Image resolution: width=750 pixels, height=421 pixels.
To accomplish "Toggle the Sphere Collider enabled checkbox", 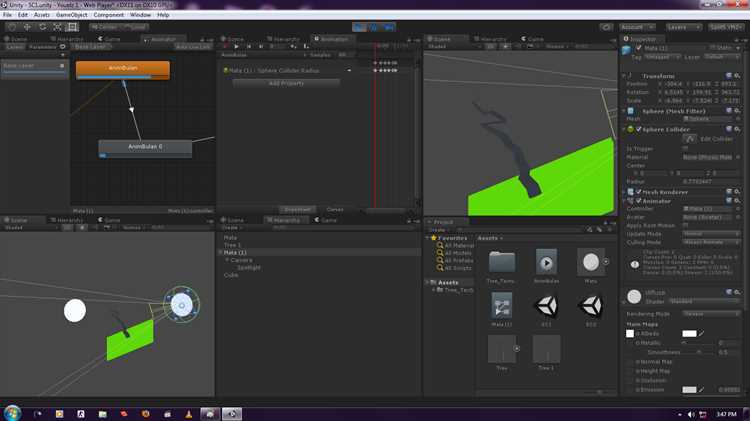I will [x=639, y=129].
